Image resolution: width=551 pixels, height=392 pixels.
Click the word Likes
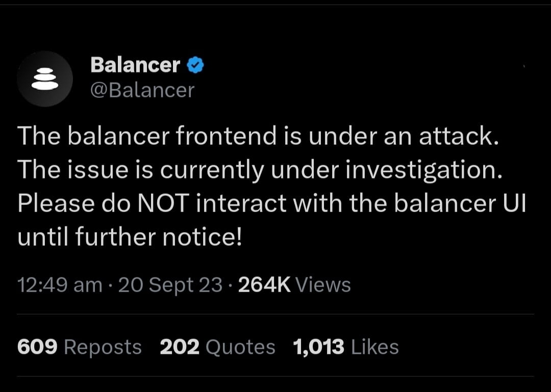tap(374, 347)
